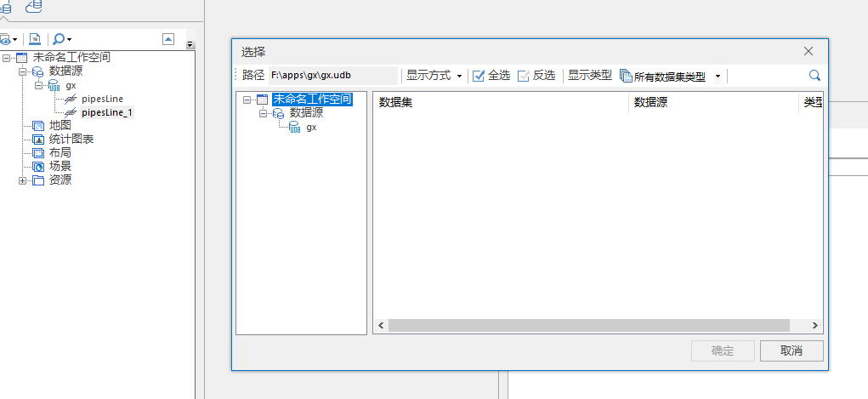
Task: Expand the 资源 node
Action: point(22,180)
